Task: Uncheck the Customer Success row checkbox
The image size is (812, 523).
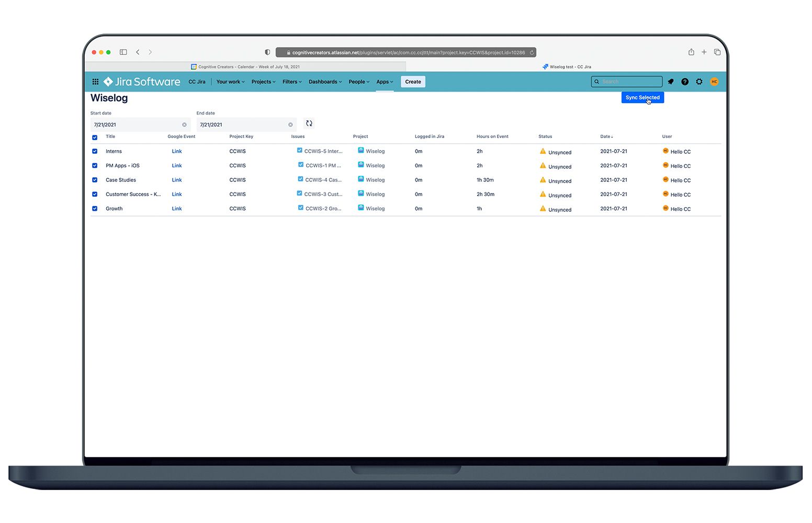Action: pos(95,194)
